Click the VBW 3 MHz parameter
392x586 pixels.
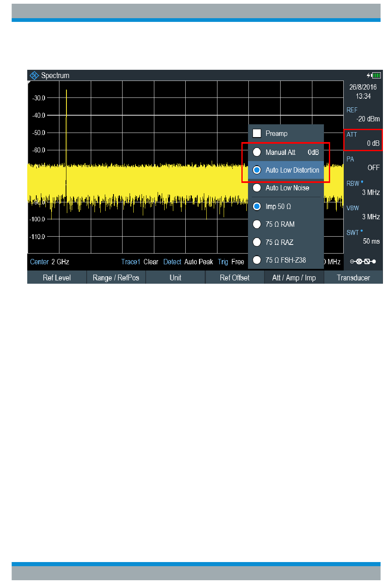pyautogui.click(x=363, y=212)
